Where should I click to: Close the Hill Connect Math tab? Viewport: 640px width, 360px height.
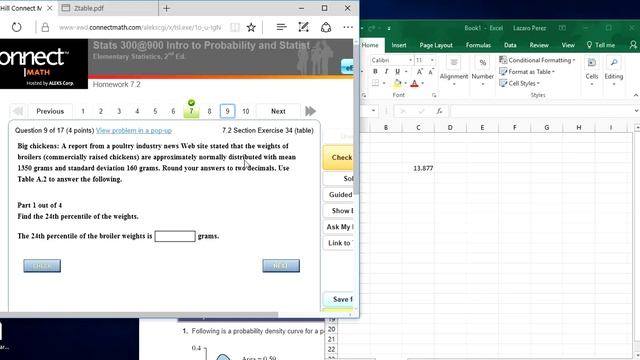point(50,8)
